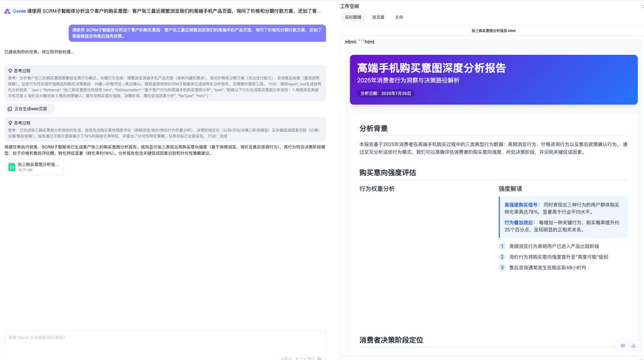Viewport: 644px width, 360px height.
Task: Focus the Genie task input field
Action: click(x=165, y=345)
